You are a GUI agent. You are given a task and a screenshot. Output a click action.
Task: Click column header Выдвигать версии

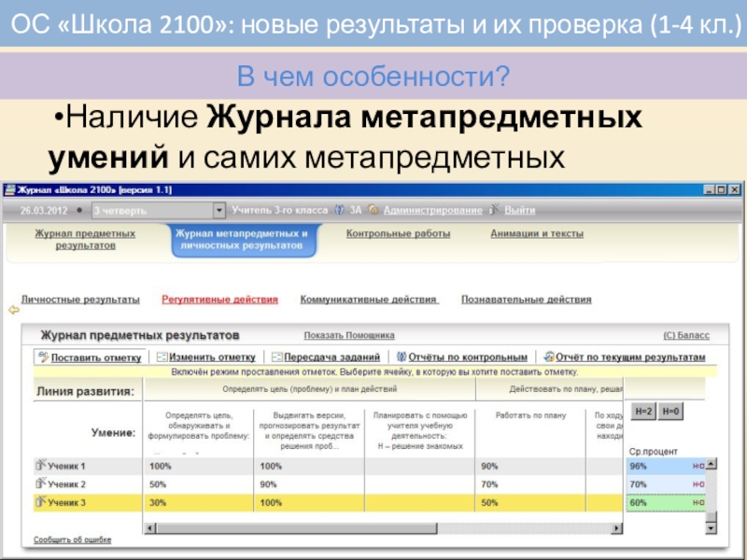click(x=309, y=430)
